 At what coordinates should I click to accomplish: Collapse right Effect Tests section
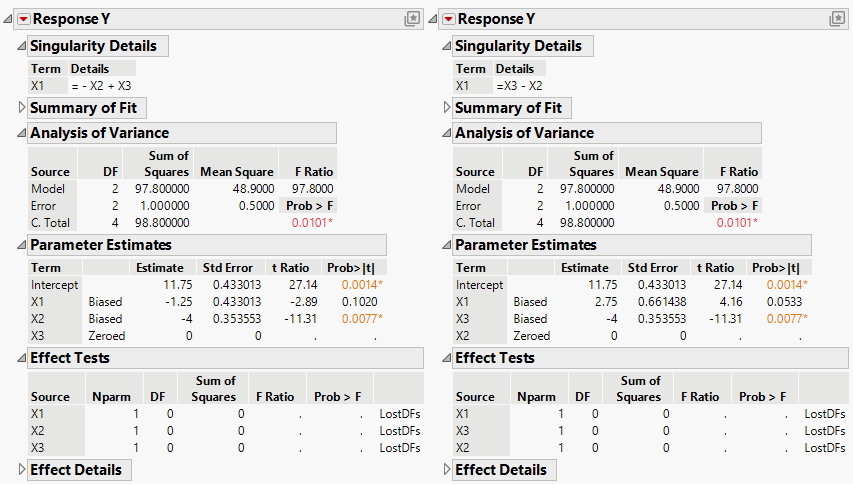click(447, 358)
